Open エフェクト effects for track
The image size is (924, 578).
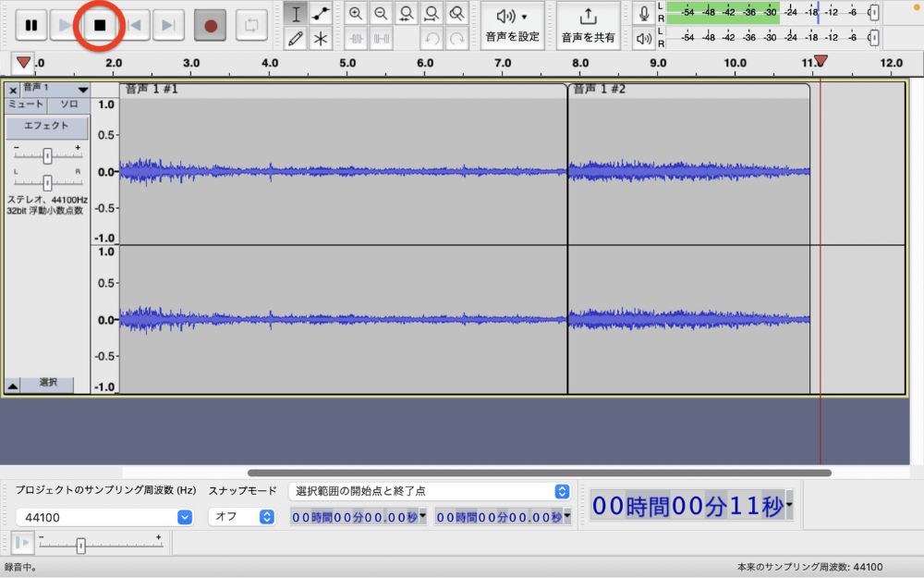click(x=47, y=126)
